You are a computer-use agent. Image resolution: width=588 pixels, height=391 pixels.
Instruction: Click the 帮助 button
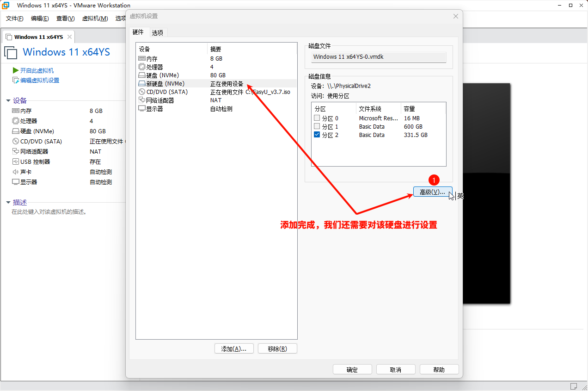pyautogui.click(x=439, y=370)
